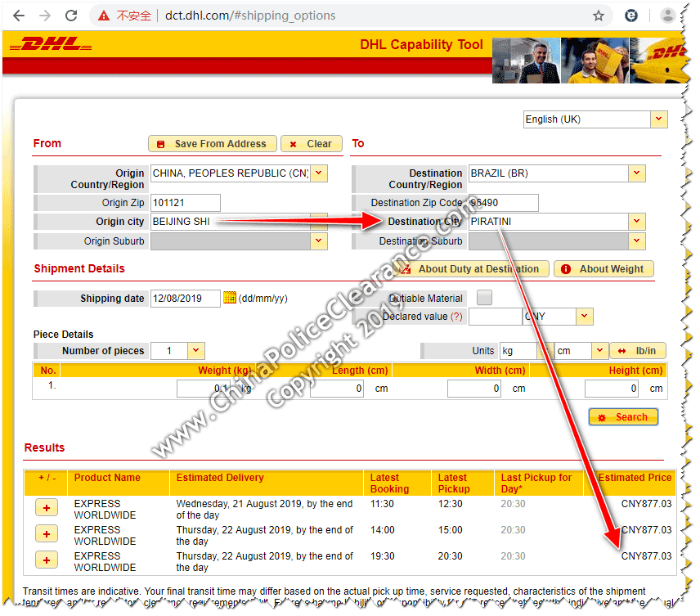Image resolution: width=700 pixels, height=616 pixels.
Task: Open the cm dimension units dropdown
Action: tap(600, 351)
